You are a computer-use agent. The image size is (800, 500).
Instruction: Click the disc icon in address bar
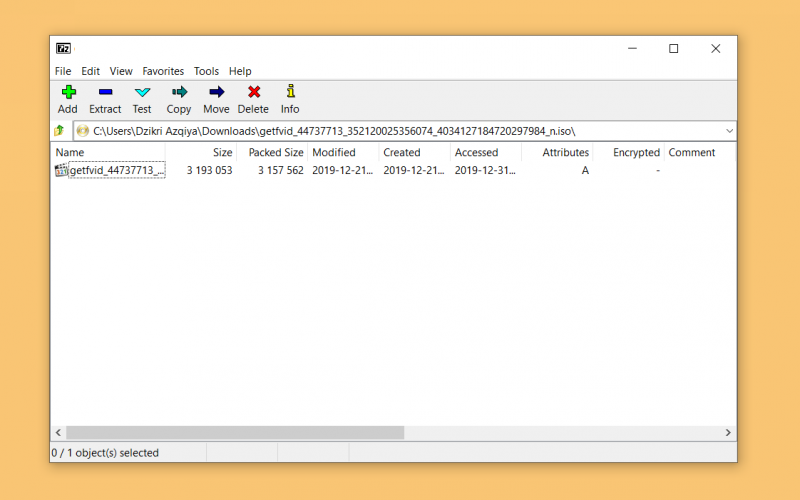83,131
